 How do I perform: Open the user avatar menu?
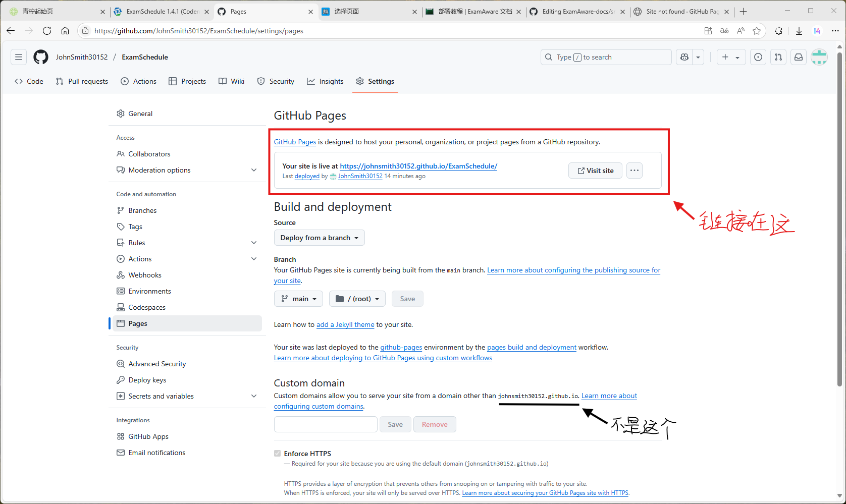tap(819, 57)
